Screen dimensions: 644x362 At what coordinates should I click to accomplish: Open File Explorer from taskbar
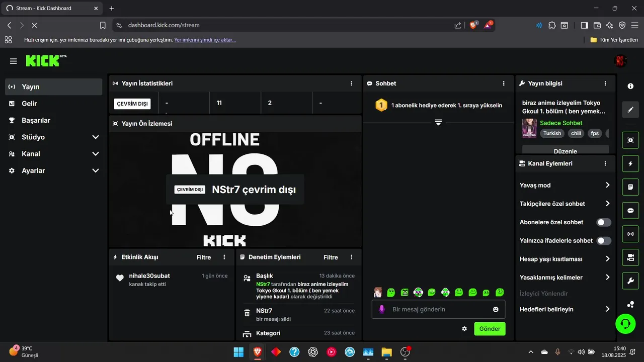coord(386,352)
